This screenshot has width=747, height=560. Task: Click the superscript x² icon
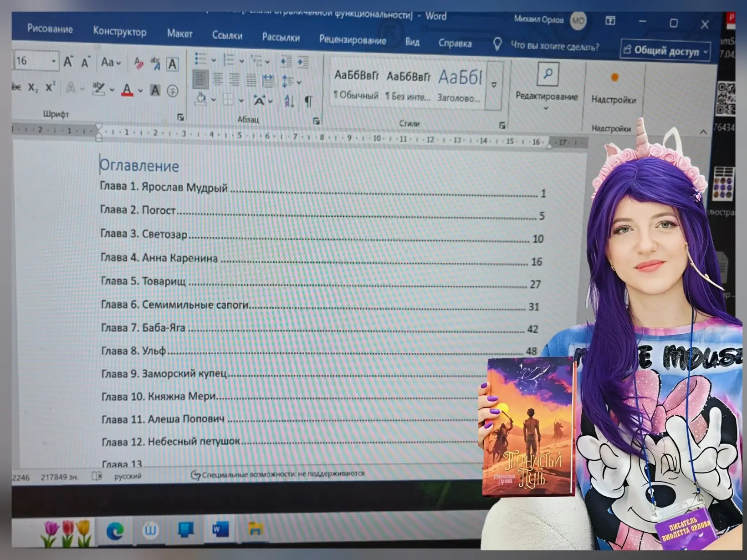click(50, 87)
